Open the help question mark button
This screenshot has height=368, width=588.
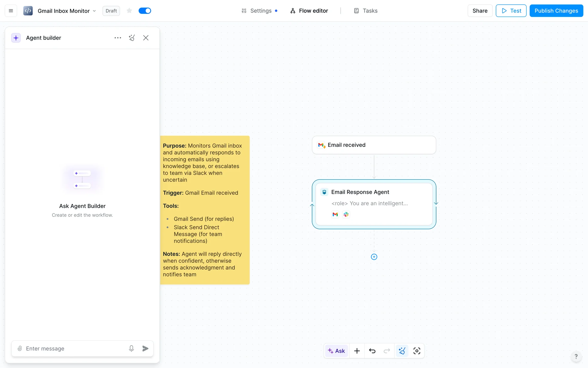point(576,356)
